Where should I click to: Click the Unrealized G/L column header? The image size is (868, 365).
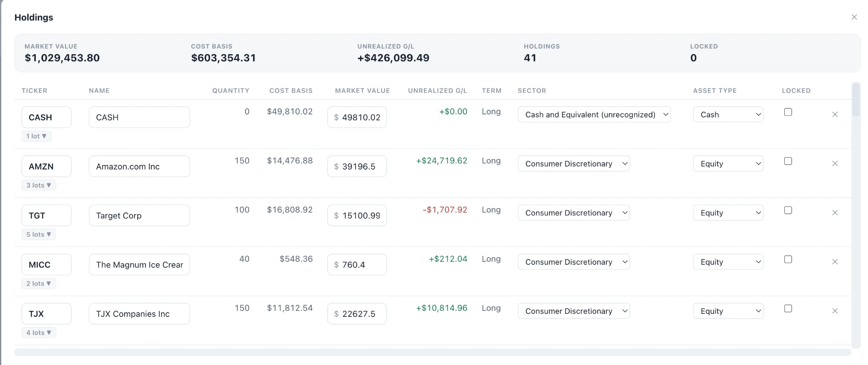pos(437,91)
